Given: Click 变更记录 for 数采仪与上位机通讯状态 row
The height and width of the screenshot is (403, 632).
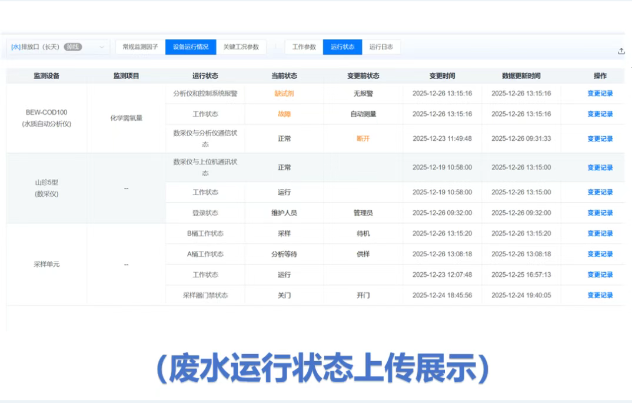Looking at the screenshot, I should [x=600, y=167].
